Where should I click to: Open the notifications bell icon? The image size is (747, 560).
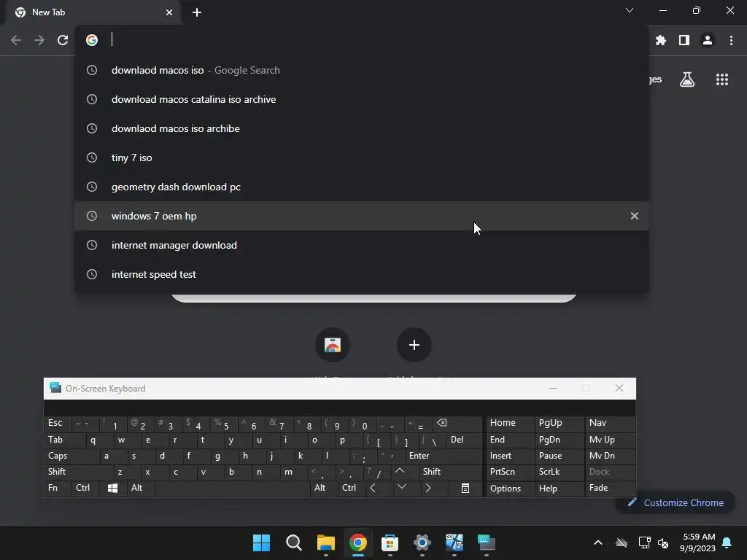coord(727,542)
